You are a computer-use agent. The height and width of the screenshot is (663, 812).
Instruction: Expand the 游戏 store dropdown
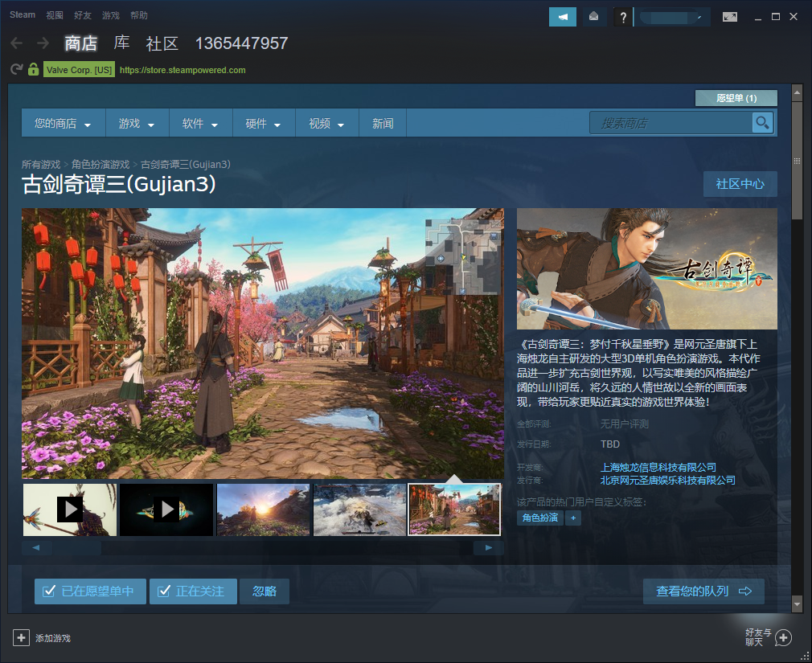pos(137,123)
